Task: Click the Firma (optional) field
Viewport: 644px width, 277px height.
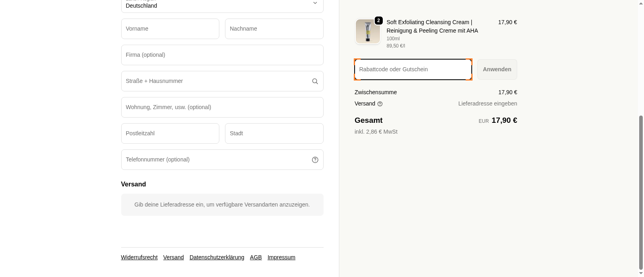Action: 222,55
